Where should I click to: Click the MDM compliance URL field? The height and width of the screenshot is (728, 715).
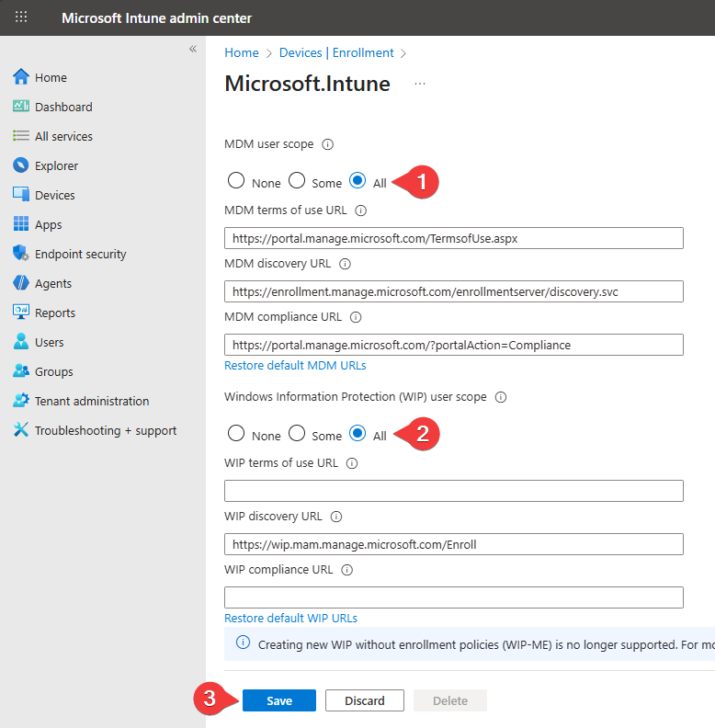[x=454, y=345]
